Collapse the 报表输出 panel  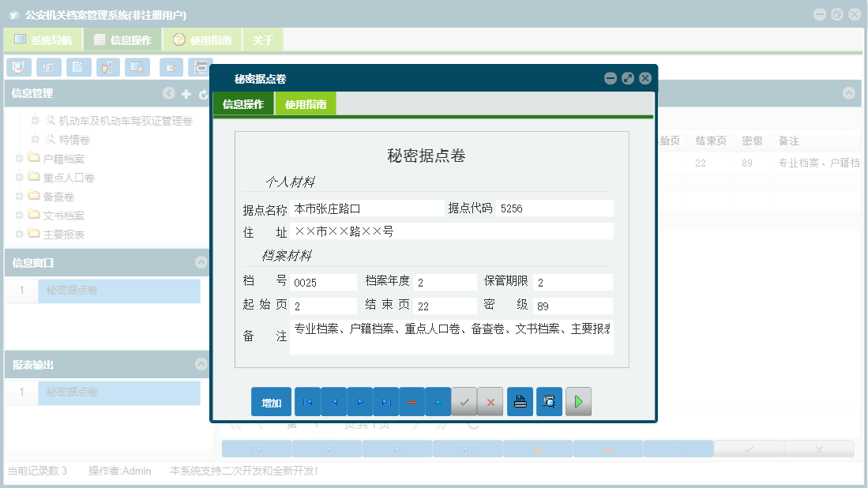pyautogui.click(x=200, y=363)
